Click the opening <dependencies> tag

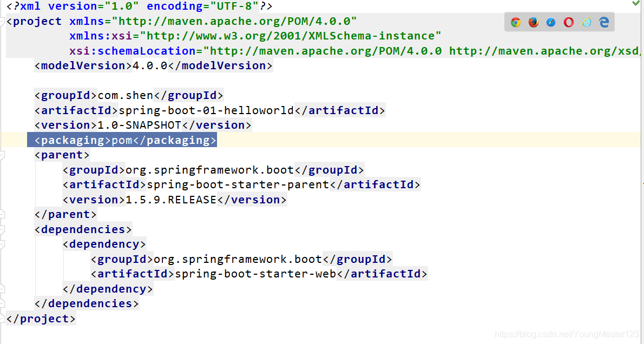(x=83, y=229)
